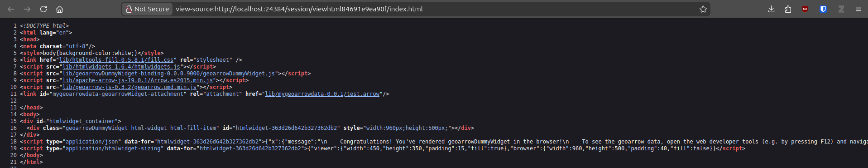
Task: Open the geoarrow.umd.min.js link
Action: (129, 87)
